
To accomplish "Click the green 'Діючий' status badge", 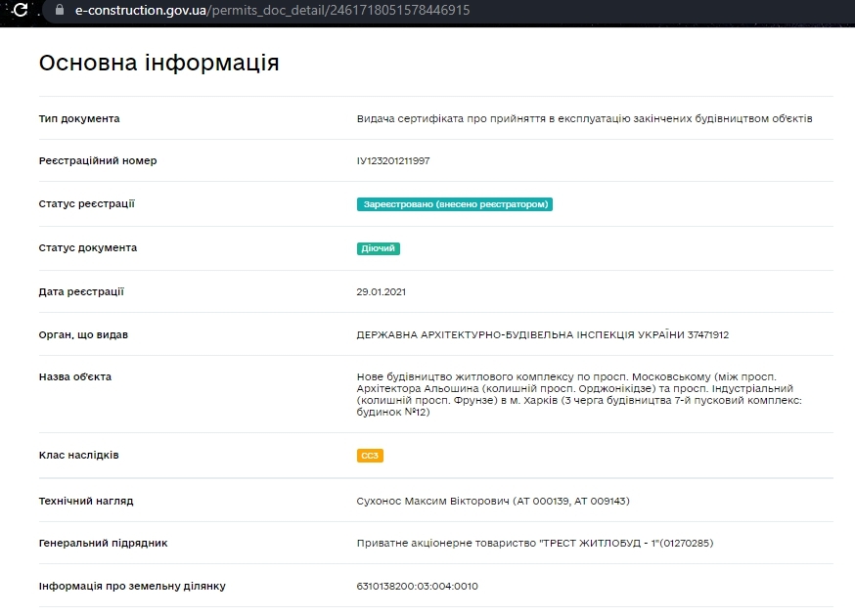I will coord(379,248).
